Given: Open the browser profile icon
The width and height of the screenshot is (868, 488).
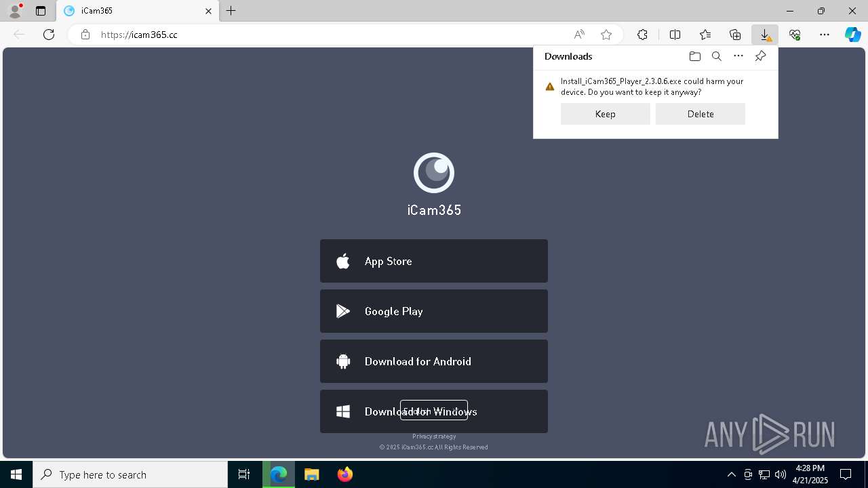Looking at the screenshot, I should pos(15,11).
